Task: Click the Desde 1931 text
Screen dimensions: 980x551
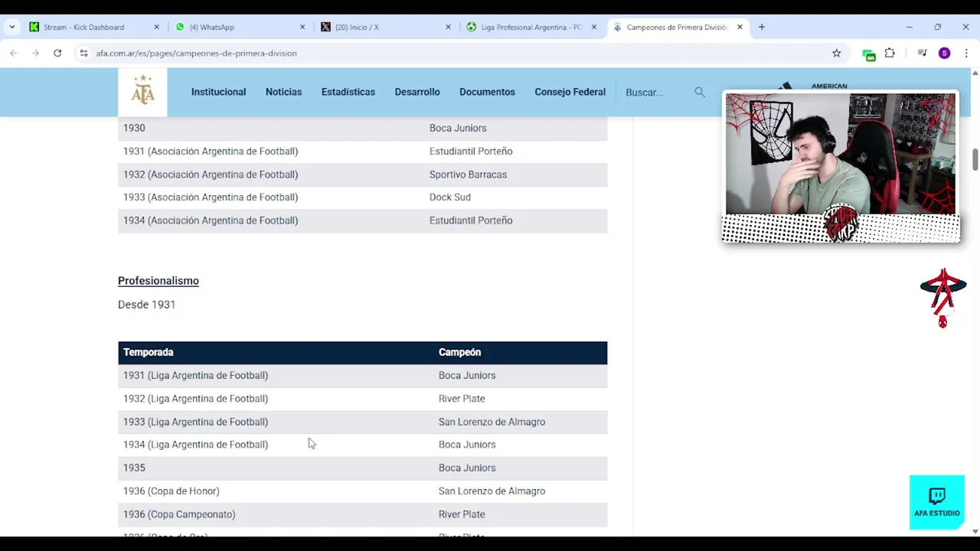Action: [x=146, y=305]
